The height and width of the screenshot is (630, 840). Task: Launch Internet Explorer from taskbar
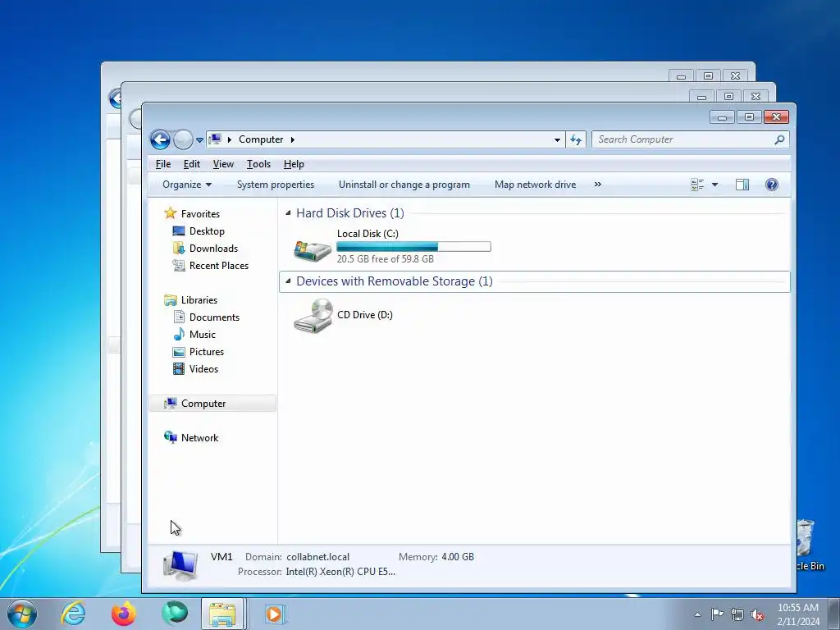click(73, 614)
